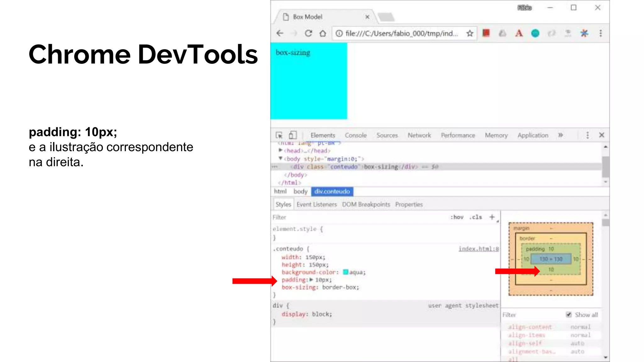Open the Sources tab
The image size is (644, 362).
coord(387,135)
